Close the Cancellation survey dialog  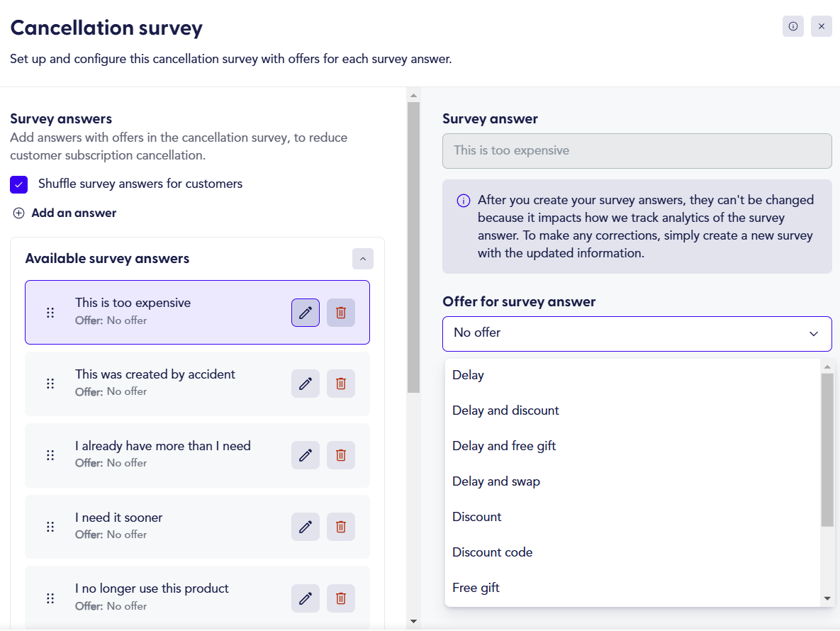pyautogui.click(x=822, y=26)
